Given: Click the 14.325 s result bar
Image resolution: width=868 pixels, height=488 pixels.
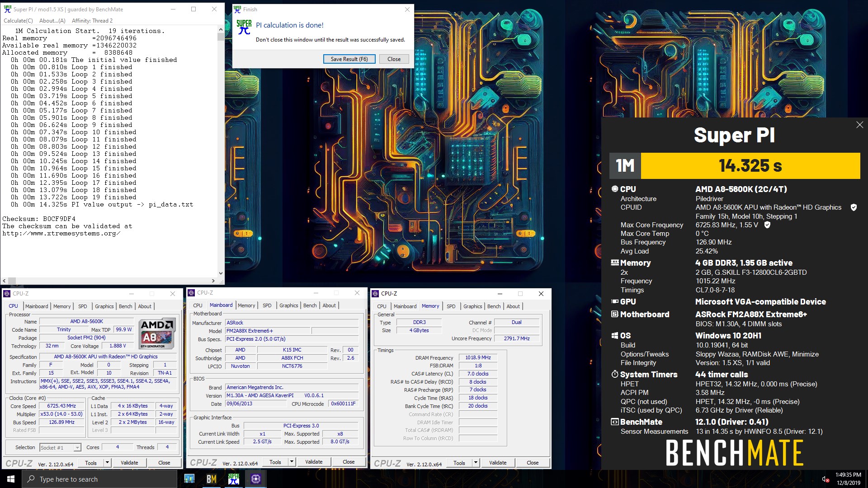Looking at the screenshot, I should point(750,166).
